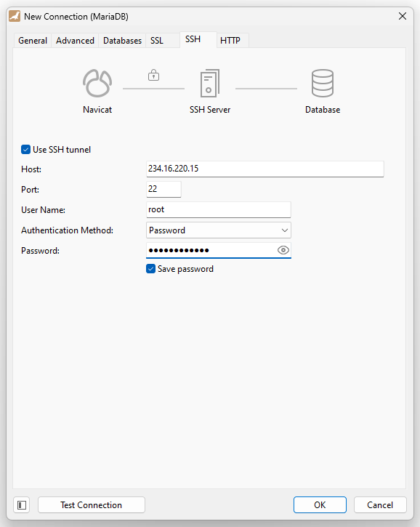Confirm with the OK button
Viewport: 420px width, 527px height.
coord(320,504)
